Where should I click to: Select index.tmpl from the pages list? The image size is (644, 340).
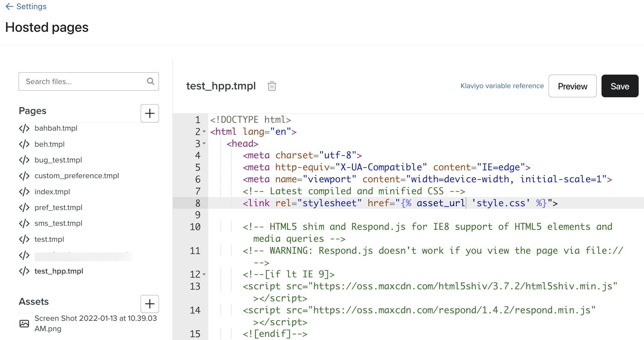(51, 192)
